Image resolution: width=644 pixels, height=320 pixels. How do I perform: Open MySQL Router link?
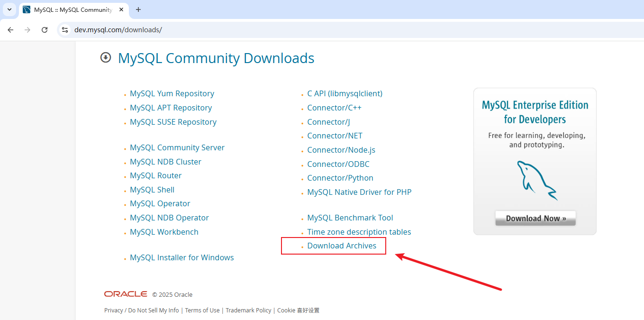pos(156,176)
